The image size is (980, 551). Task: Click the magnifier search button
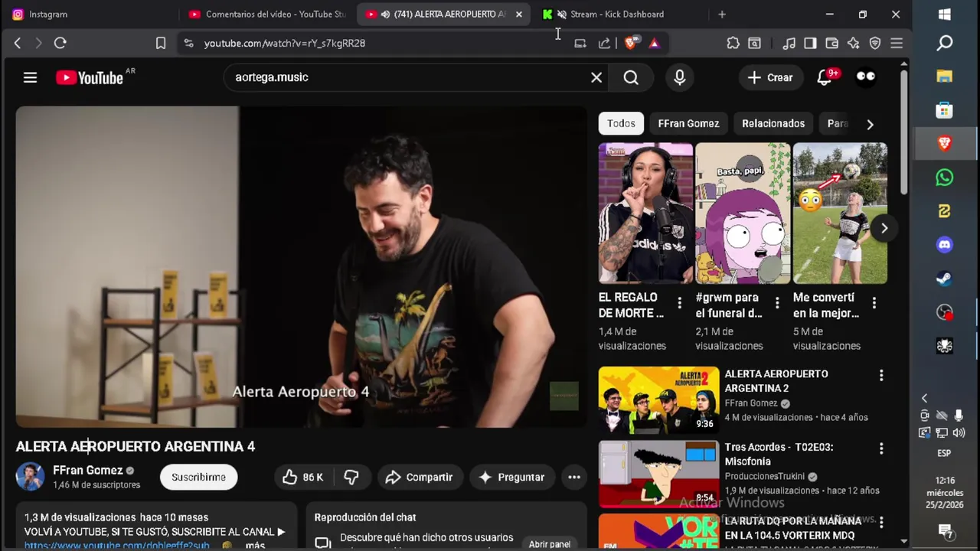pos(631,77)
